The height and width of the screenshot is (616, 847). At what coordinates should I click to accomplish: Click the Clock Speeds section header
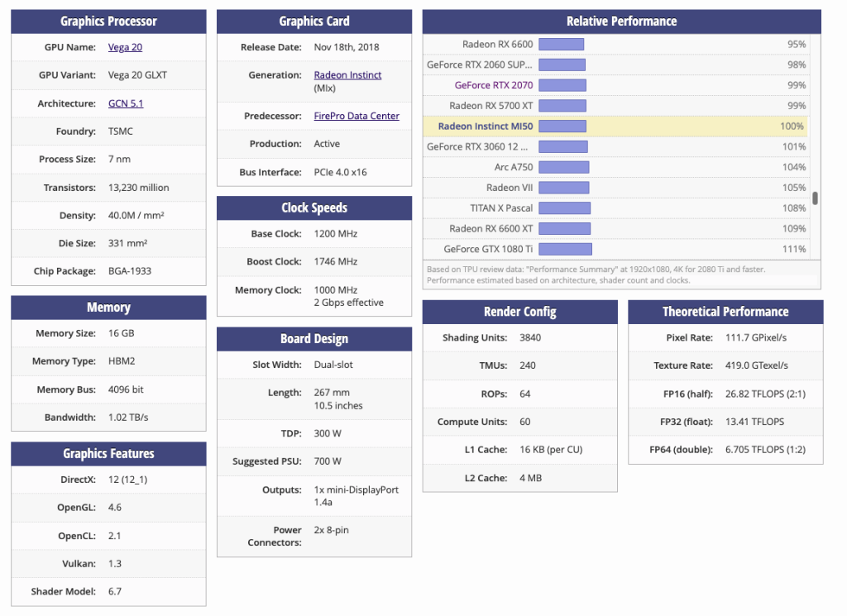click(x=314, y=208)
